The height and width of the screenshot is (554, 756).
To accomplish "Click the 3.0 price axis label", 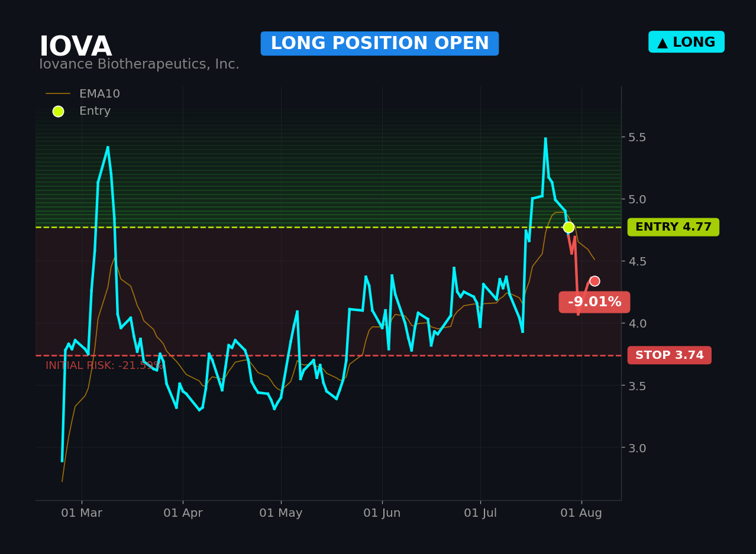I will click(x=638, y=448).
